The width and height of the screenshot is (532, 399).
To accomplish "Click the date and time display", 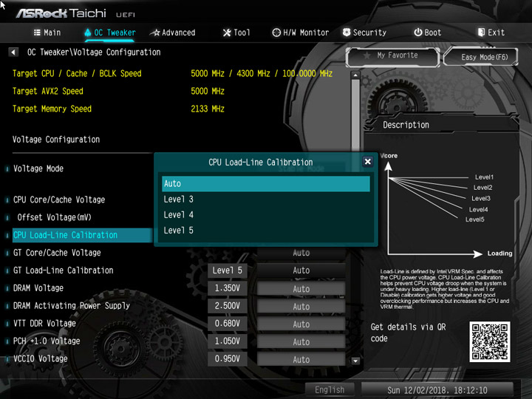I will (x=437, y=390).
